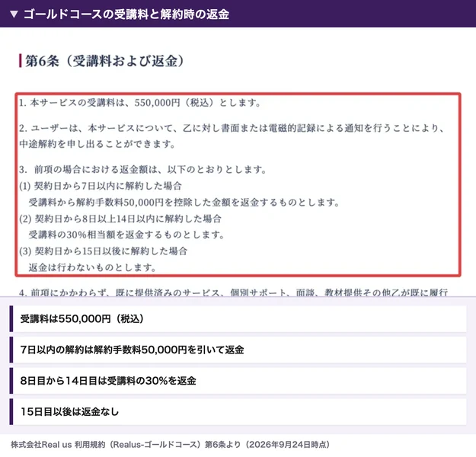The width and height of the screenshot is (476, 457).
Task: Collapse the ゴールドコース section triangle
Action: pos(14,14)
